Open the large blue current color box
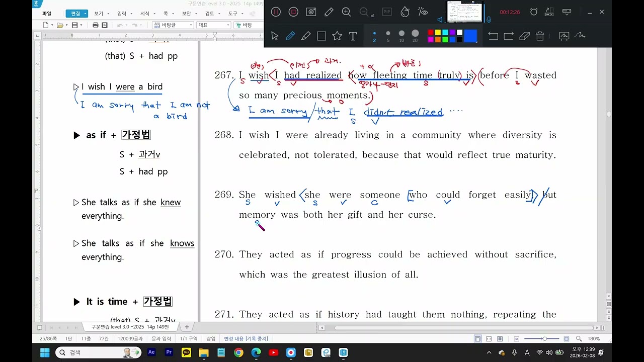 [470, 36]
